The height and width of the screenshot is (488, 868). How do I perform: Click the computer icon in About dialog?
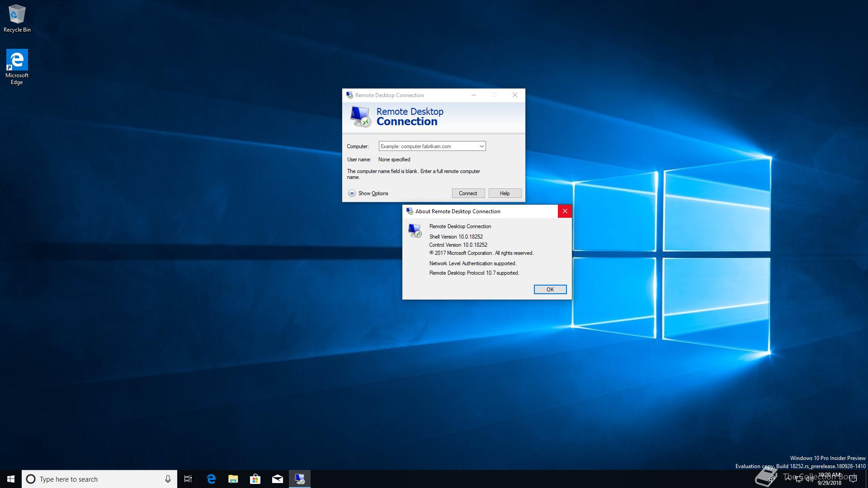415,230
